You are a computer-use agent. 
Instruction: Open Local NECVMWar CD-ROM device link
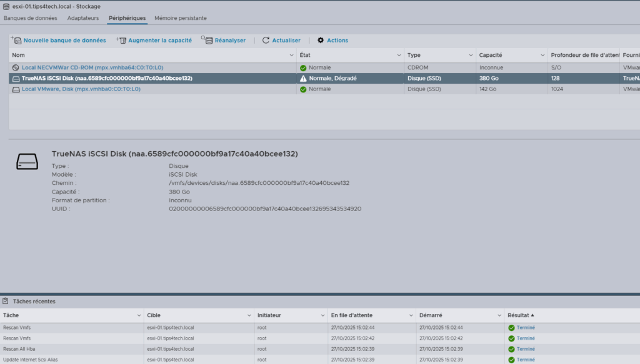[92, 67]
